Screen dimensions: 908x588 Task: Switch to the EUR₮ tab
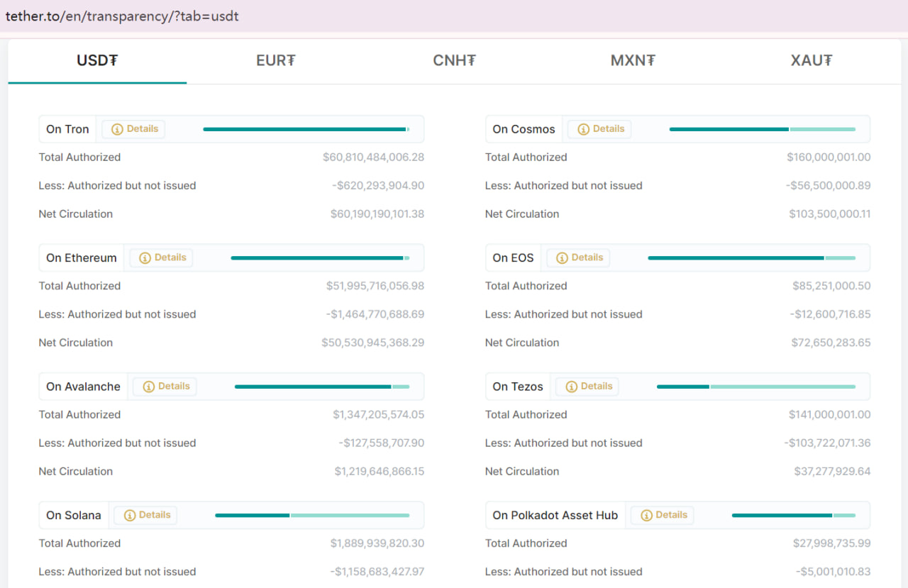(276, 61)
